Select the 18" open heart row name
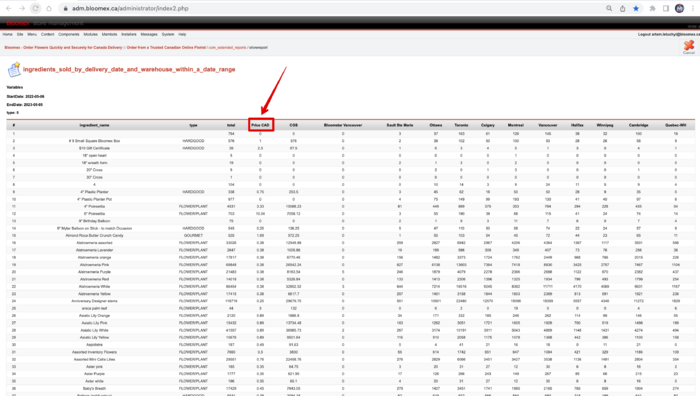 94,155
